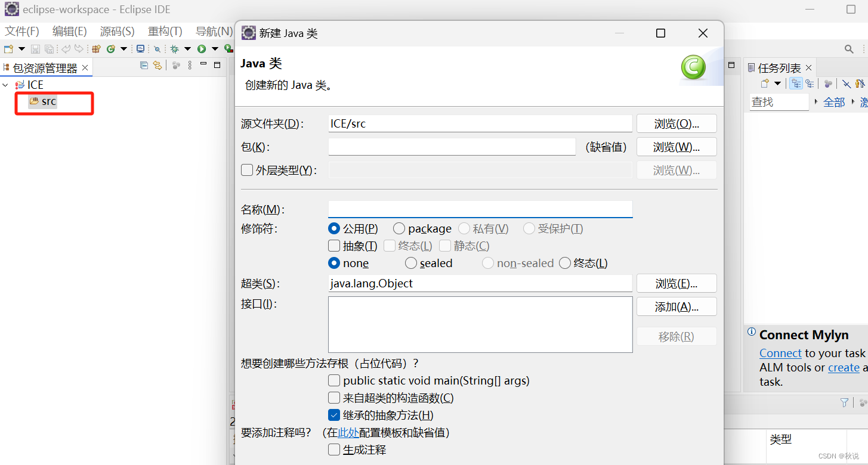Image resolution: width=868 pixels, height=465 pixels.
Task: Select the sealed radio button
Action: [411, 263]
